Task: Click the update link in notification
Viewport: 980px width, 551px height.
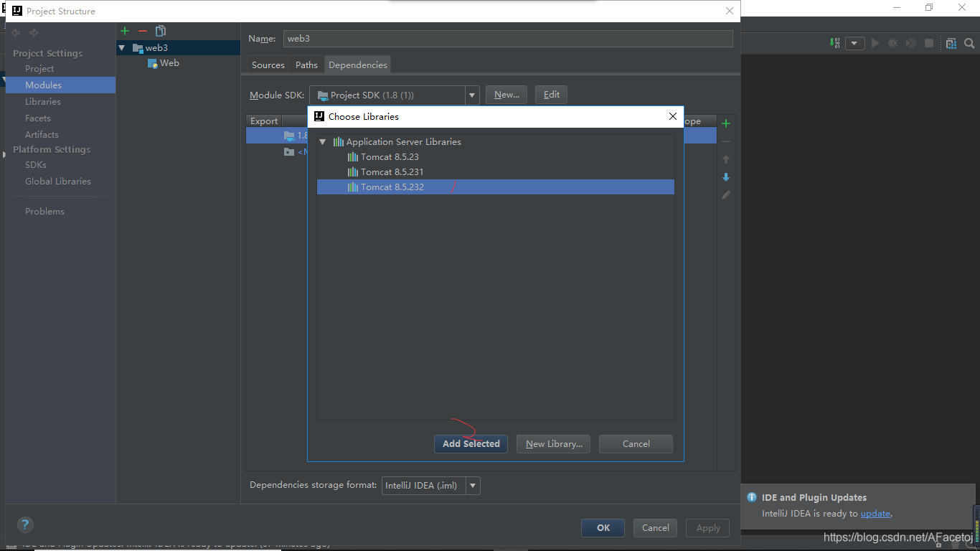Action: point(875,514)
